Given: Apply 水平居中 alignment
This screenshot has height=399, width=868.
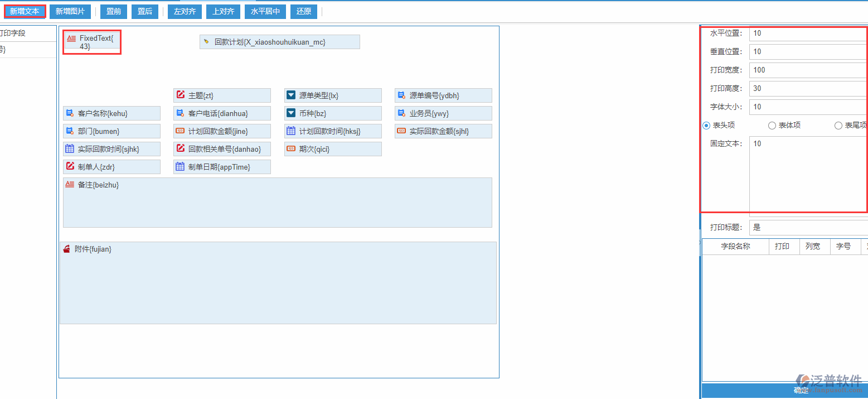Looking at the screenshot, I should [x=265, y=11].
